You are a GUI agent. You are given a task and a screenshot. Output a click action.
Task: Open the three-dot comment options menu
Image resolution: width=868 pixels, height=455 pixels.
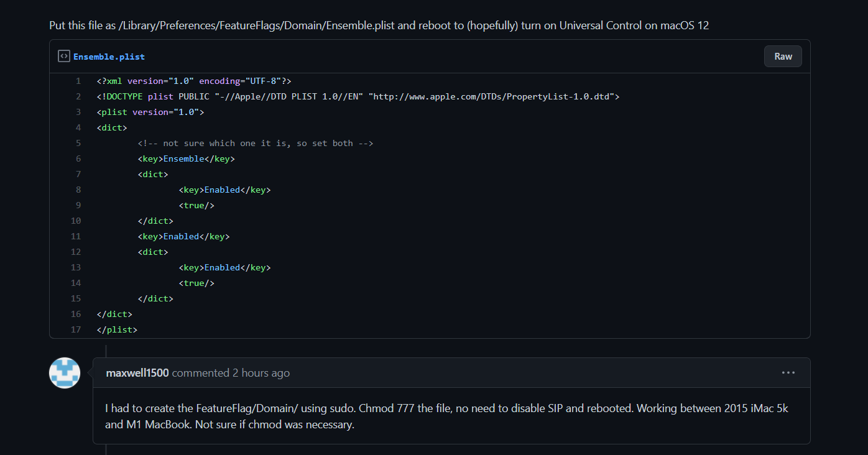(x=788, y=373)
